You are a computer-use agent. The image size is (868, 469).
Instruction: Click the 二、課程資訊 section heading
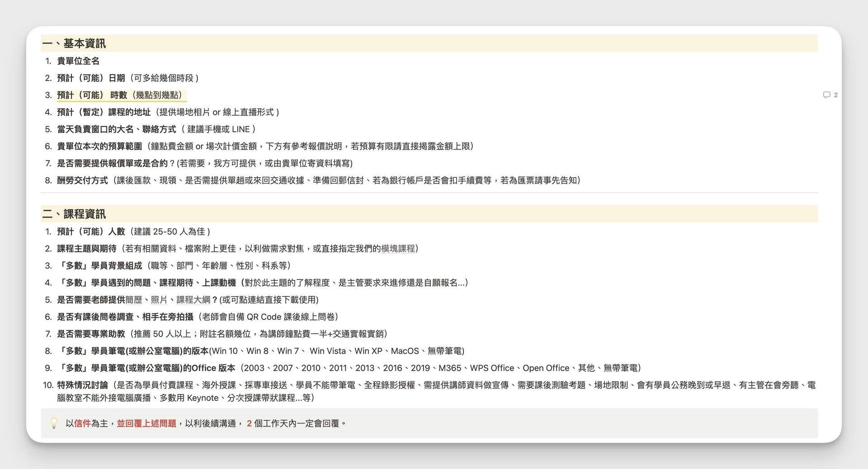click(74, 214)
